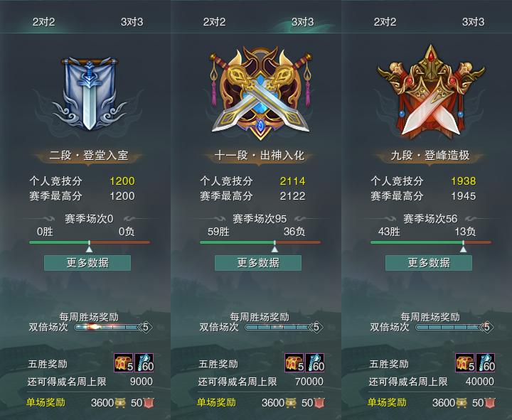
Task: Click the blue sword banner rank emblem
Action: [89, 94]
